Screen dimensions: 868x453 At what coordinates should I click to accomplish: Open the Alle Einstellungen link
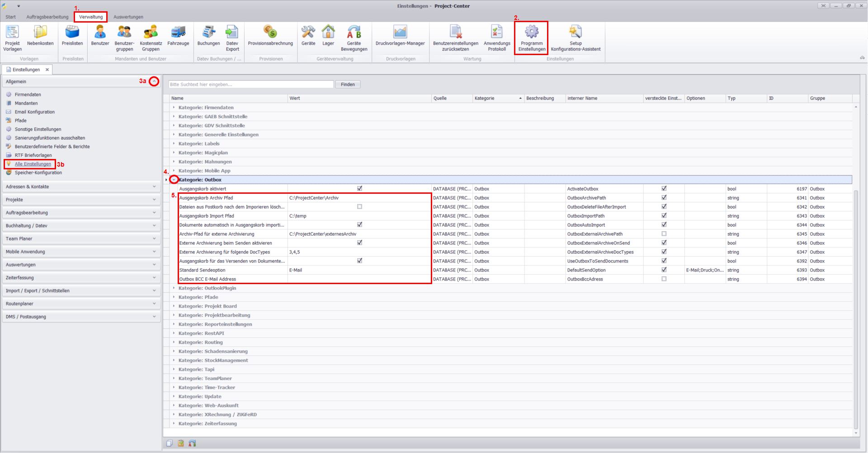[x=33, y=164]
